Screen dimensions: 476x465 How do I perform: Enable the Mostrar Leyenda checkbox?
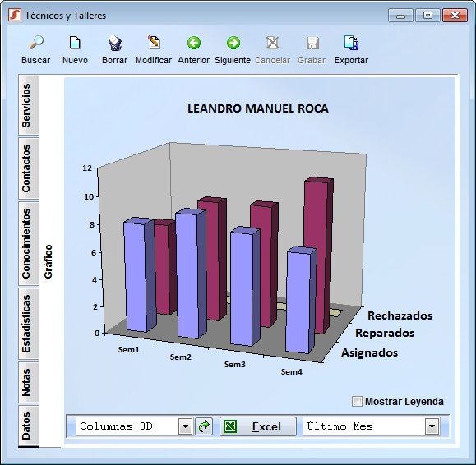(x=357, y=401)
